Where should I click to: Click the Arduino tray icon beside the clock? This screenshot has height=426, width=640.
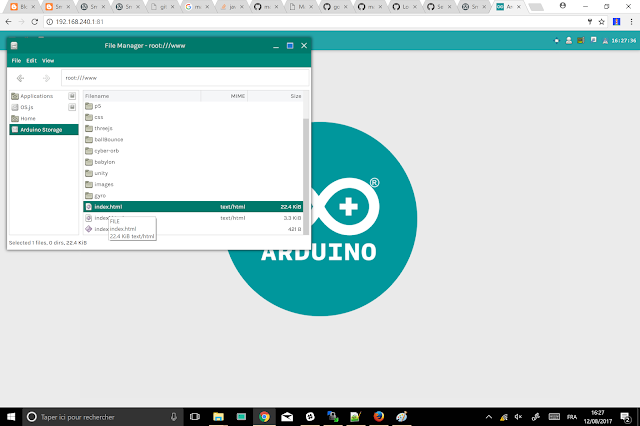605,41
